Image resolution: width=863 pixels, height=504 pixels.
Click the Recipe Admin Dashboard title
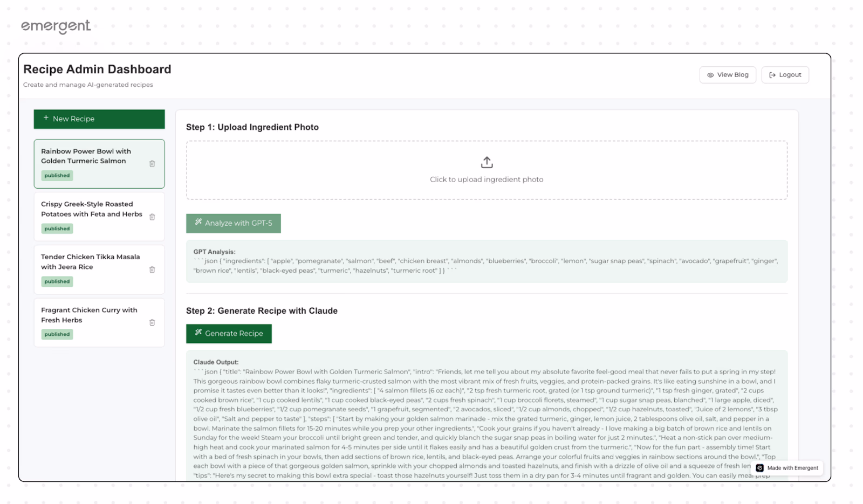point(97,70)
